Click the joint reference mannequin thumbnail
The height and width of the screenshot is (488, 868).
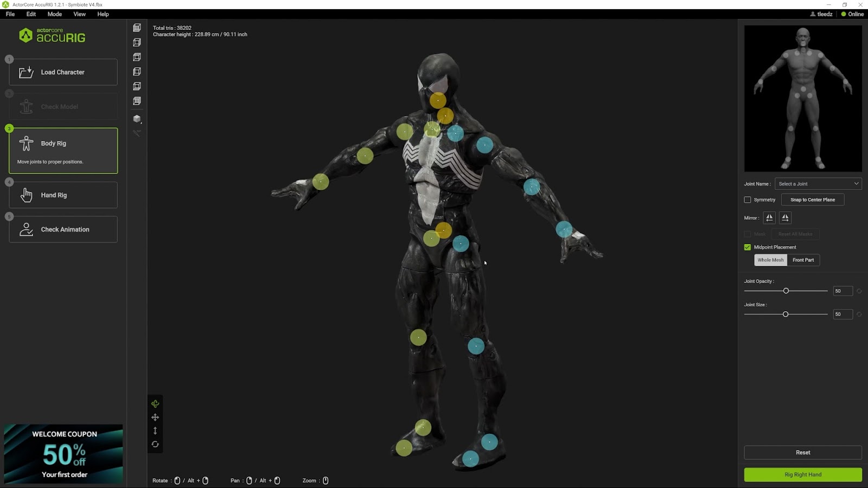click(803, 98)
